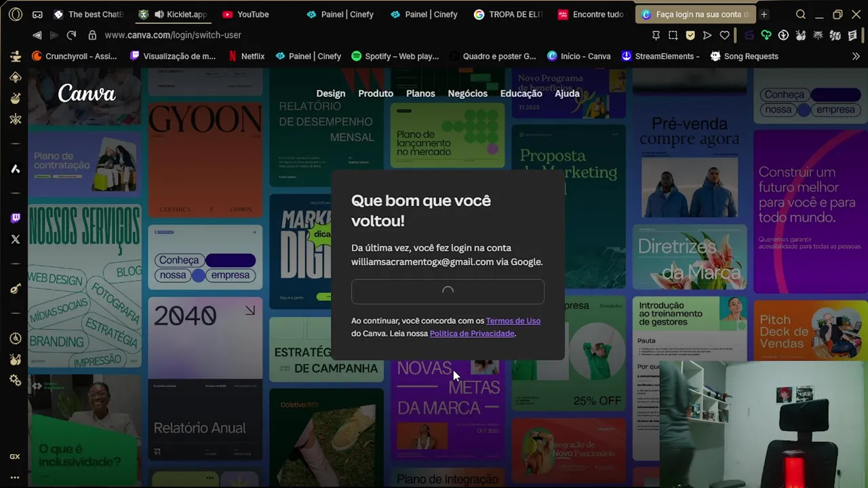Open Visualização de m... Twitch bookmark
Viewport: 868px width, 488px height.
(172, 56)
